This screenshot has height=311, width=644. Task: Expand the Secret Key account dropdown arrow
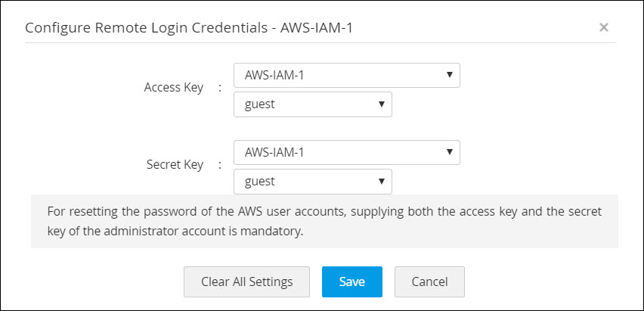click(382, 182)
